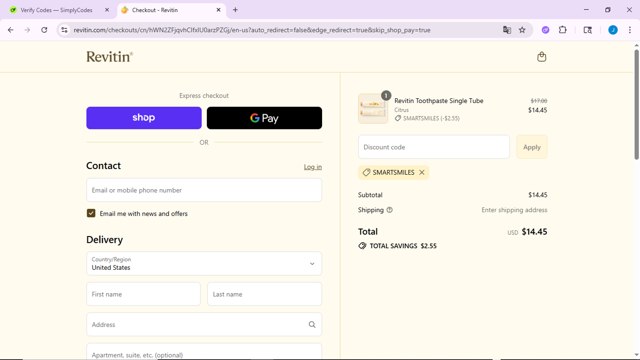Click the translate page icon

(507, 30)
